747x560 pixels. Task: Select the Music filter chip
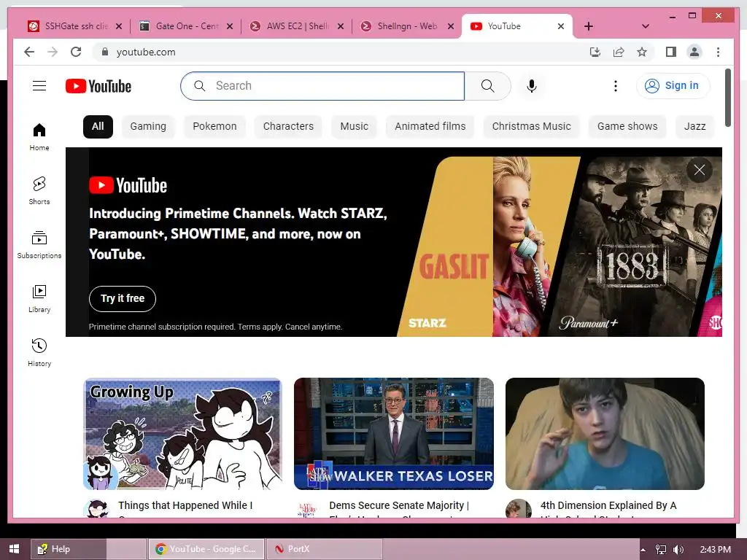coord(354,126)
